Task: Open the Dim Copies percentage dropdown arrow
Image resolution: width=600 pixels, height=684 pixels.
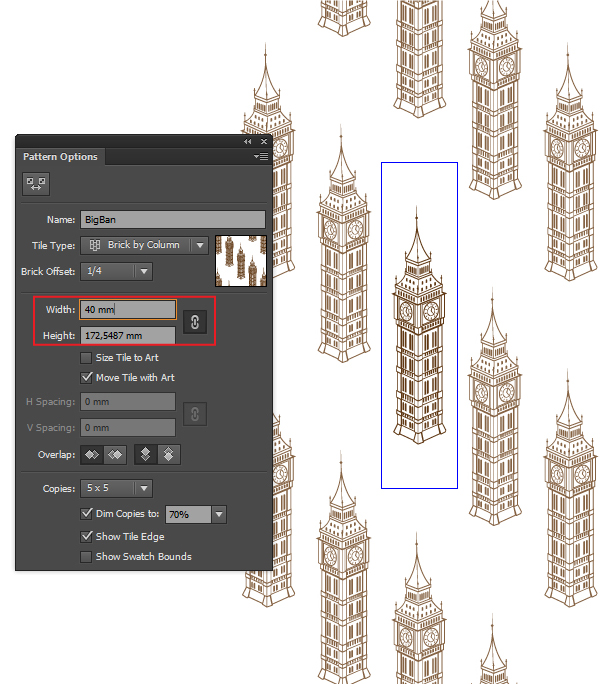Action: tap(219, 515)
